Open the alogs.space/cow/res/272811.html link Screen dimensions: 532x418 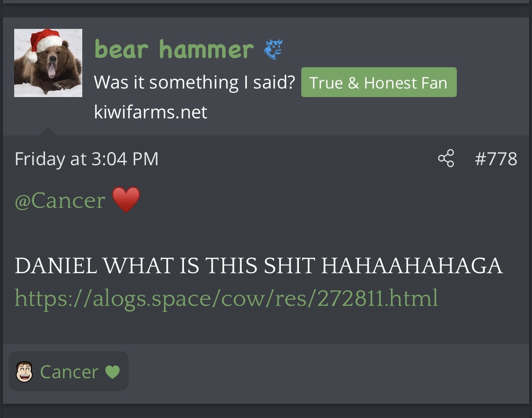(226, 297)
